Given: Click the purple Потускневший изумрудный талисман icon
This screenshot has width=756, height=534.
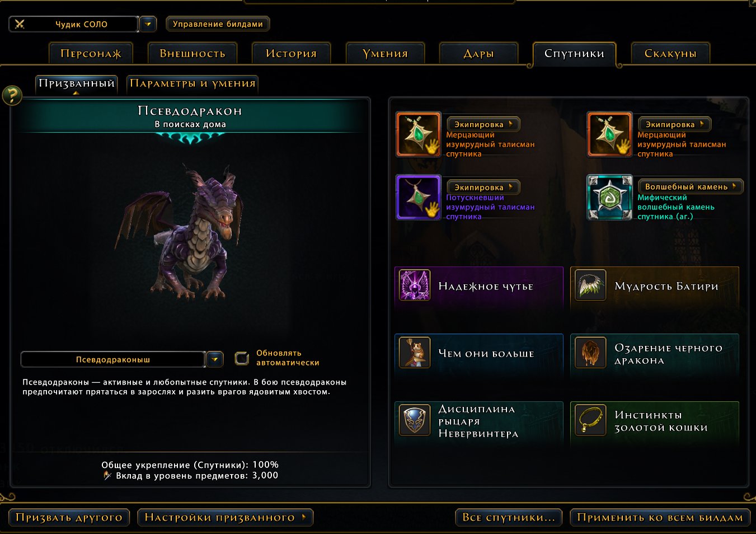Looking at the screenshot, I should pyautogui.click(x=419, y=197).
